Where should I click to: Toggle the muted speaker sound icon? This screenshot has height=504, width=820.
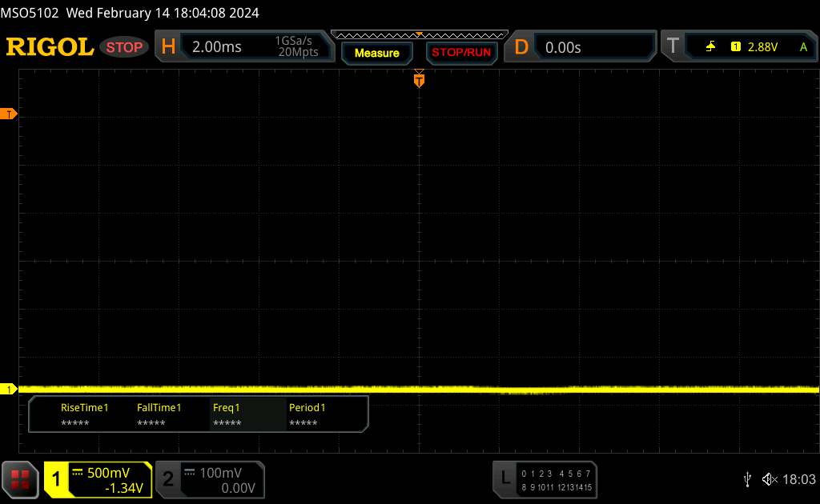pos(770,479)
